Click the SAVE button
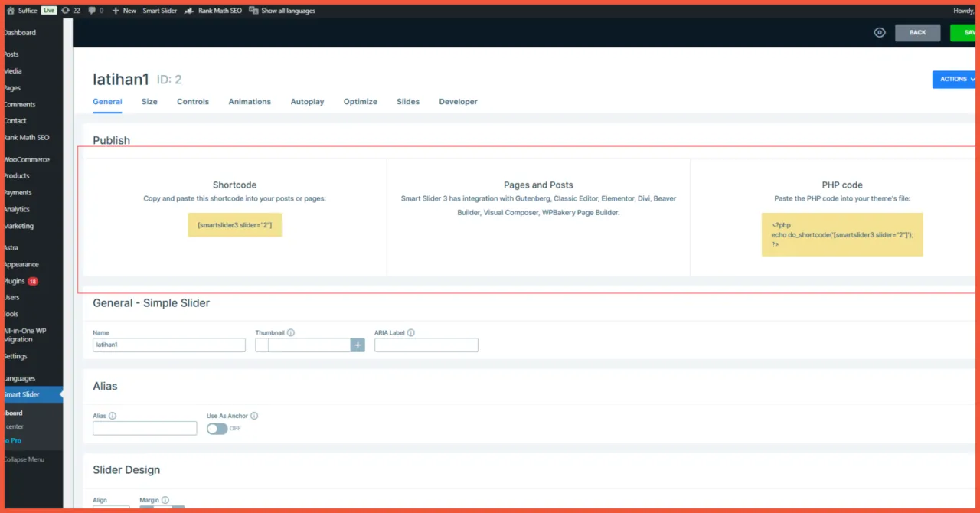Screen dimensions: 980x513 [966, 32]
